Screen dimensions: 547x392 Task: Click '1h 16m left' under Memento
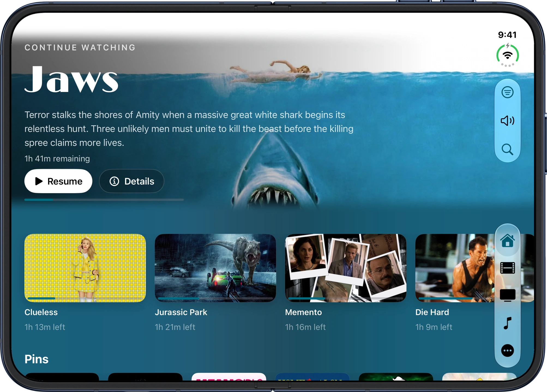(x=305, y=327)
